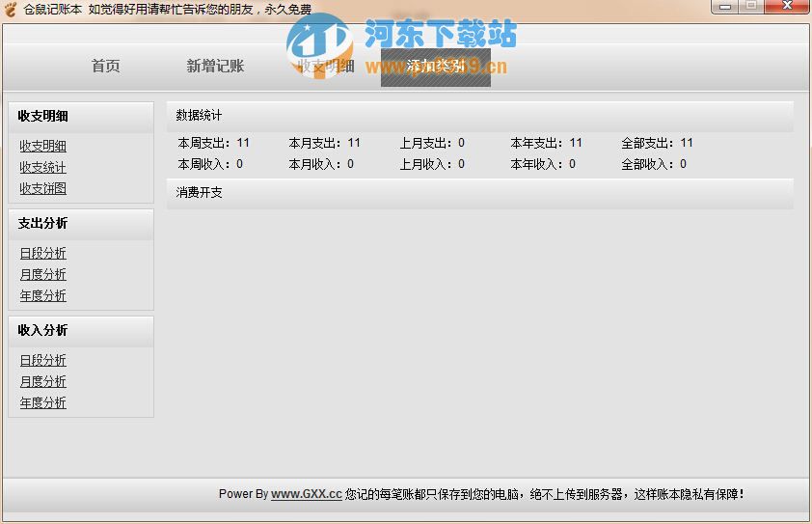Switch to 新增记账 tab
The width and height of the screenshot is (812, 524).
[215, 67]
